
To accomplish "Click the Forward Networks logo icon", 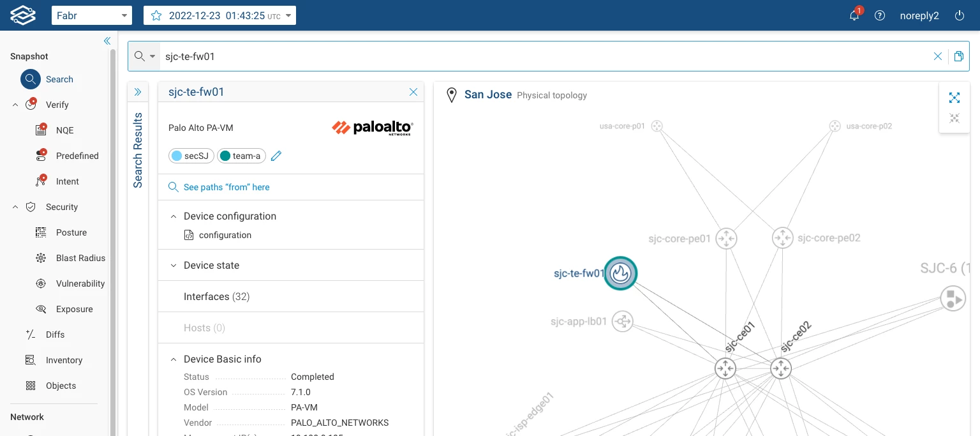I will [x=23, y=15].
